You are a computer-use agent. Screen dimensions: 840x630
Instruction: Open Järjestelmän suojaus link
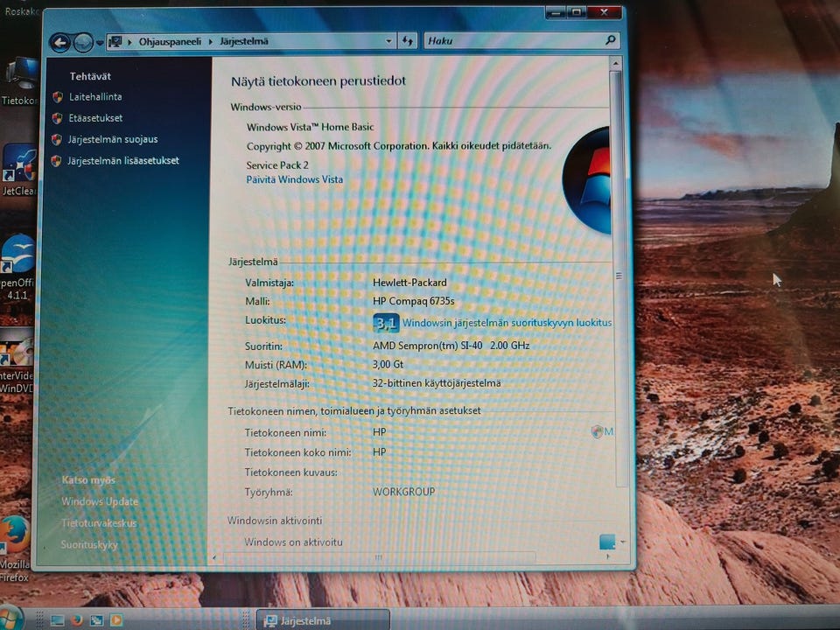pos(113,139)
